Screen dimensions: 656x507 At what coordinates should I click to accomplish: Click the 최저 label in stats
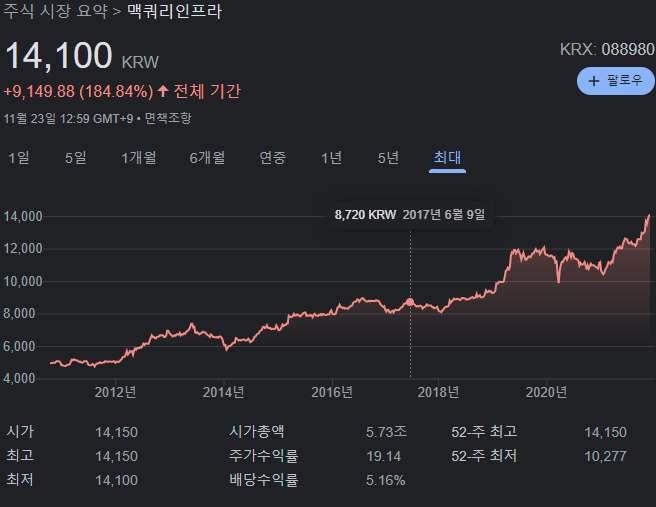[20, 480]
